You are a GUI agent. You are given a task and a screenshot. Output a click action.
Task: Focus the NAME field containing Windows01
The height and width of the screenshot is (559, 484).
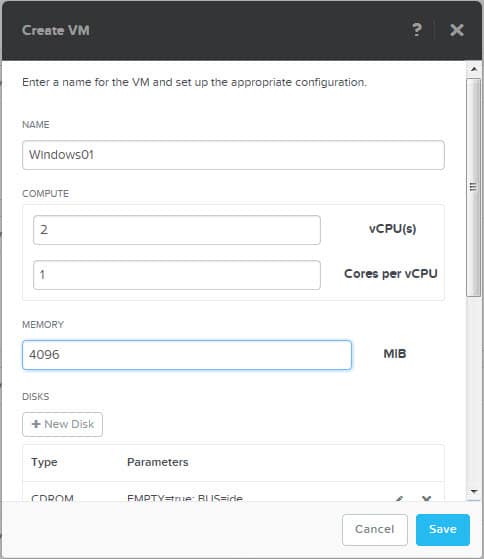(233, 155)
